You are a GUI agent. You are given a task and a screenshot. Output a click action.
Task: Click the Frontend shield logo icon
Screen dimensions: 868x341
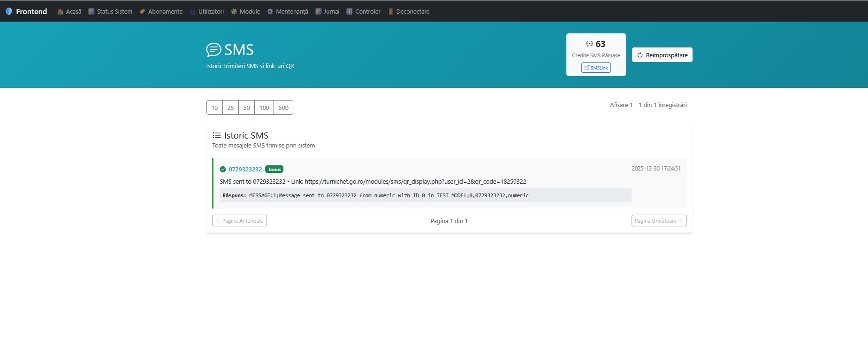point(8,11)
